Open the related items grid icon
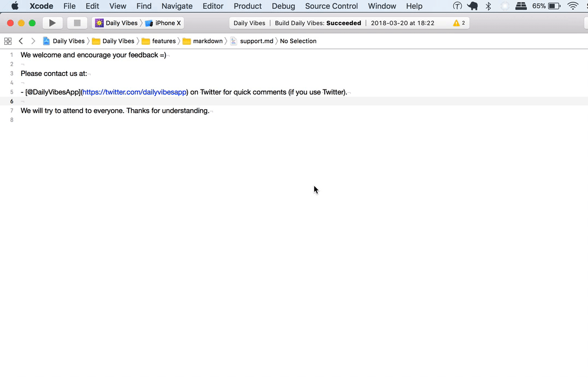 (8, 41)
